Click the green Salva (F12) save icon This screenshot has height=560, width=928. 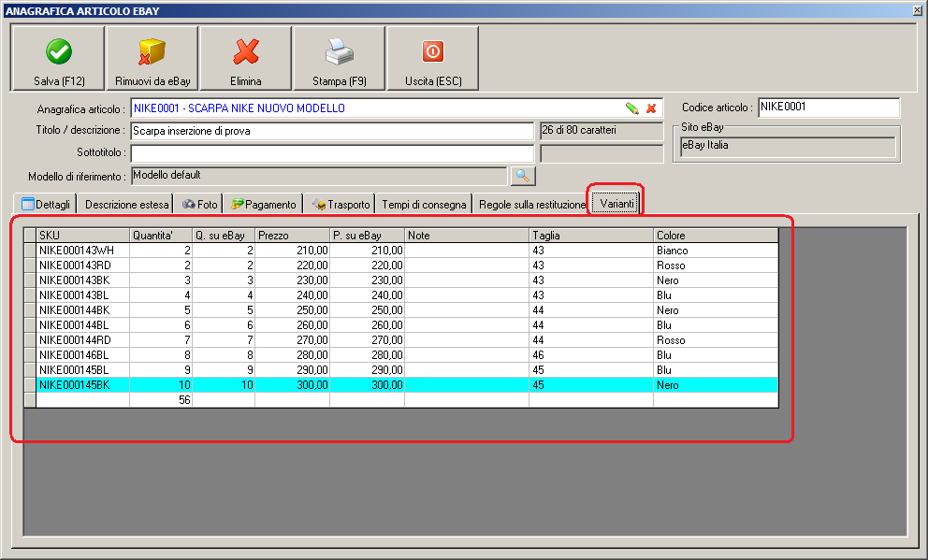59,51
